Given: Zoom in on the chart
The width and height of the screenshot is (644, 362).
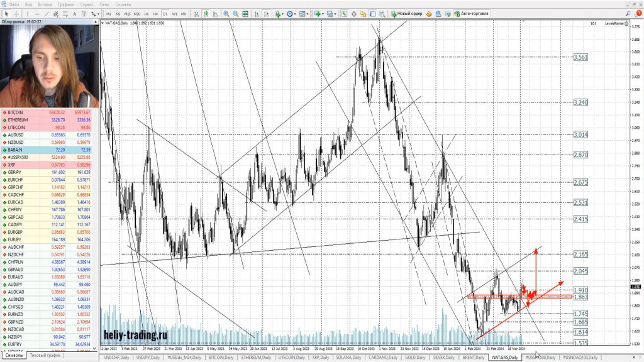Looking at the screenshot, I should [226, 13].
